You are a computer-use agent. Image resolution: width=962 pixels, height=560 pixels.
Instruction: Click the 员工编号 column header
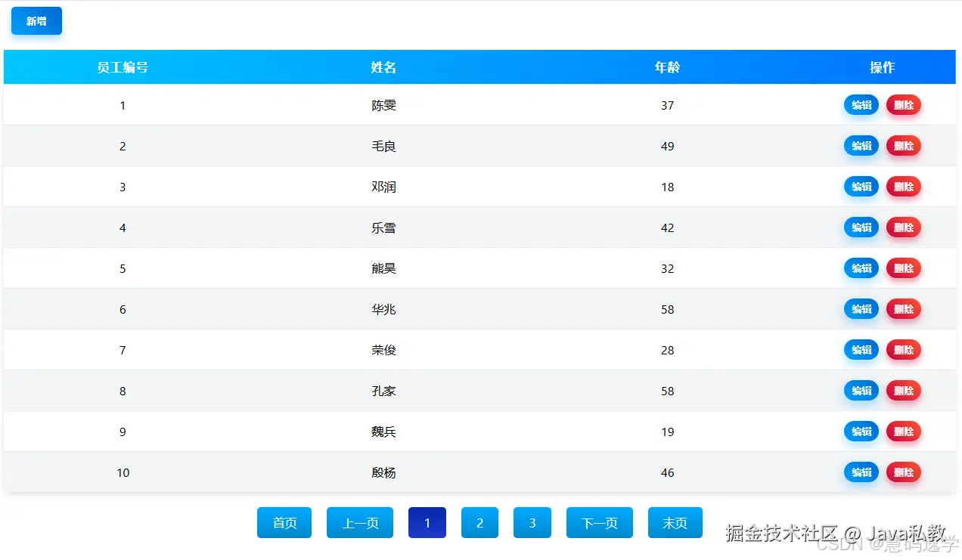coord(123,67)
